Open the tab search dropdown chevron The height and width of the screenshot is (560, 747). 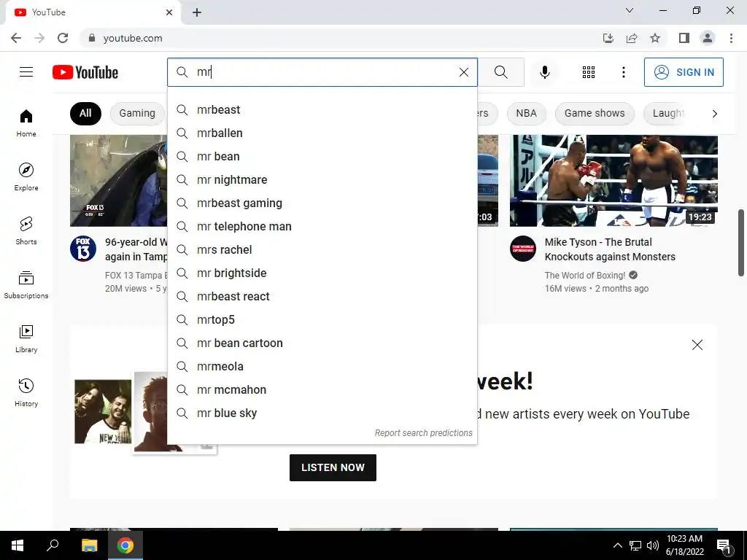630,10
